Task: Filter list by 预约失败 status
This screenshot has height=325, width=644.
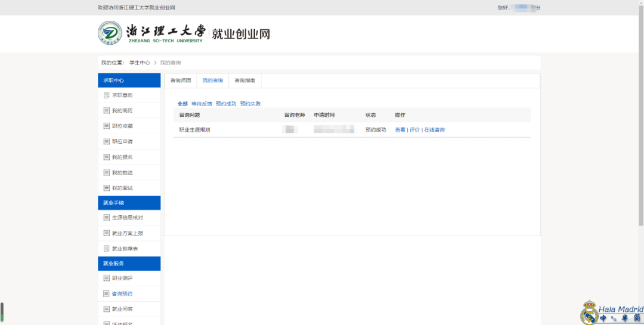Action: tap(250, 104)
